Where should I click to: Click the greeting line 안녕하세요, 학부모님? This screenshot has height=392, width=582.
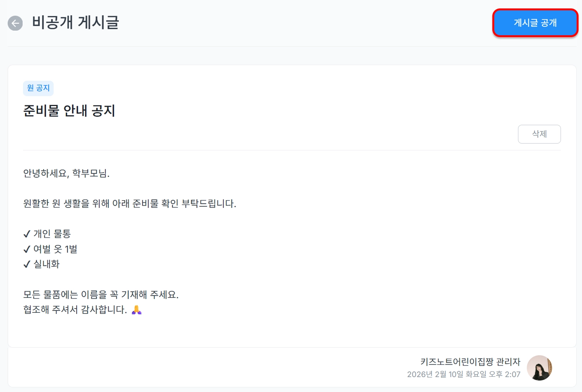point(66,173)
